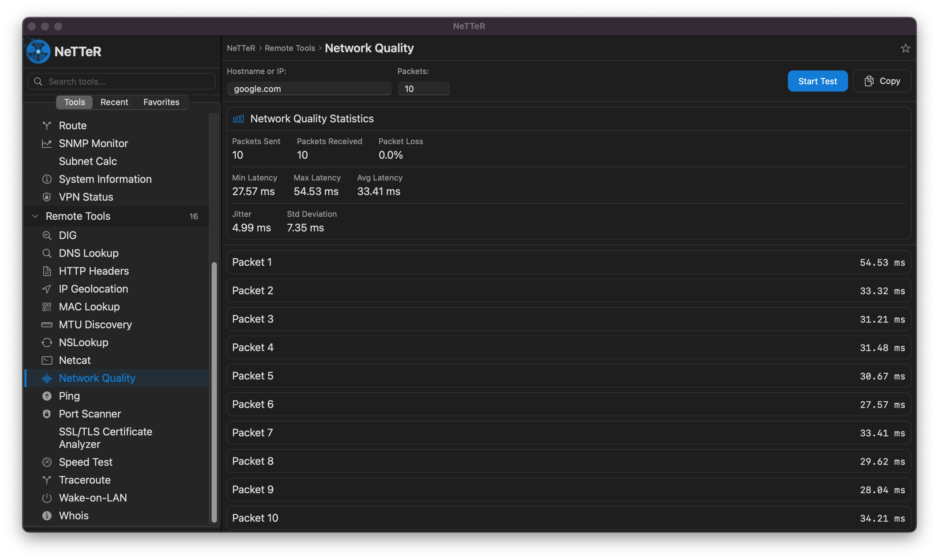Click Remote Tools in the breadcrumb

tap(290, 48)
